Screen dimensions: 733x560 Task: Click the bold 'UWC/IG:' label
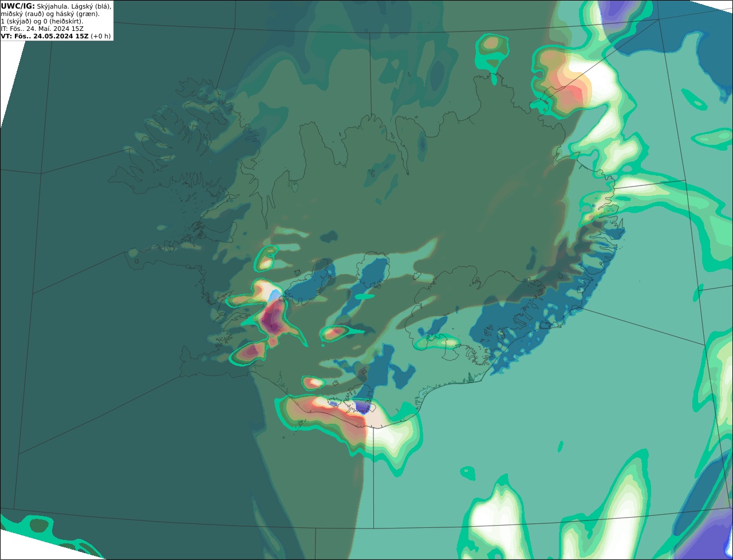pos(18,6)
